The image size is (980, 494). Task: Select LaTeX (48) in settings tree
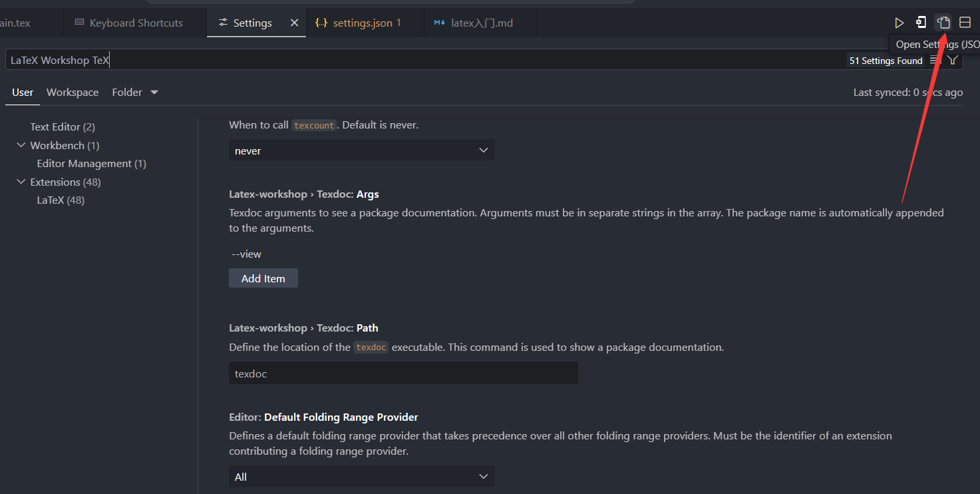pyautogui.click(x=61, y=200)
